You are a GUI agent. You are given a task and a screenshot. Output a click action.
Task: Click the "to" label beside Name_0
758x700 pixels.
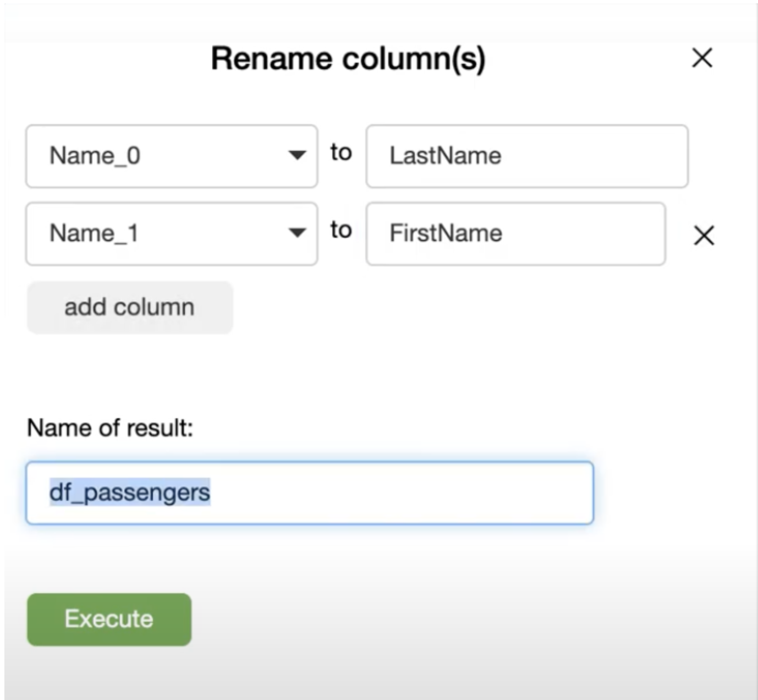[x=341, y=152]
